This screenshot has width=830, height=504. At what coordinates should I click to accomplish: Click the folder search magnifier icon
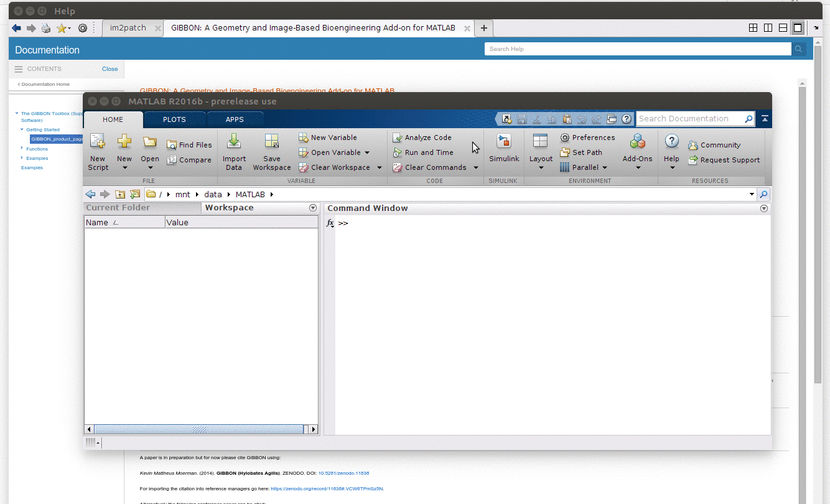coord(764,194)
